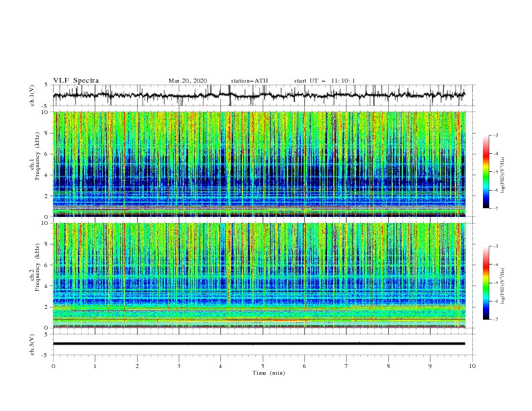Click the ch.2 spectrogram color scale bar
This screenshot has width=532, height=411.
point(486,283)
